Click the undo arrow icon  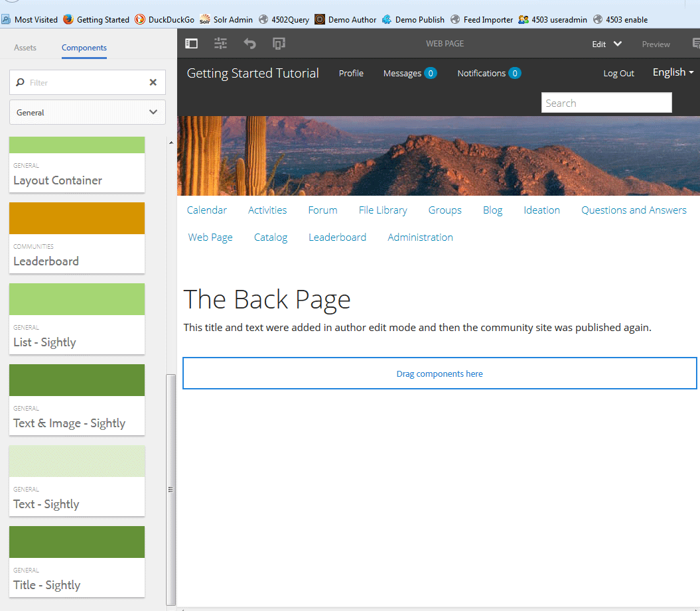click(x=249, y=43)
